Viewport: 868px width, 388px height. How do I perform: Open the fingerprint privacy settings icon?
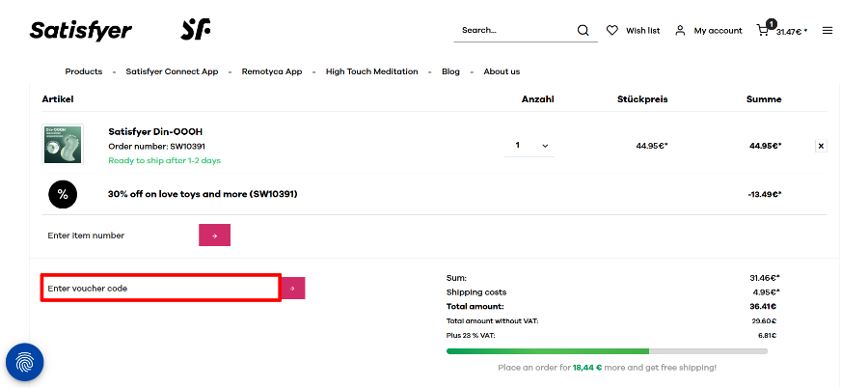pos(24,363)
